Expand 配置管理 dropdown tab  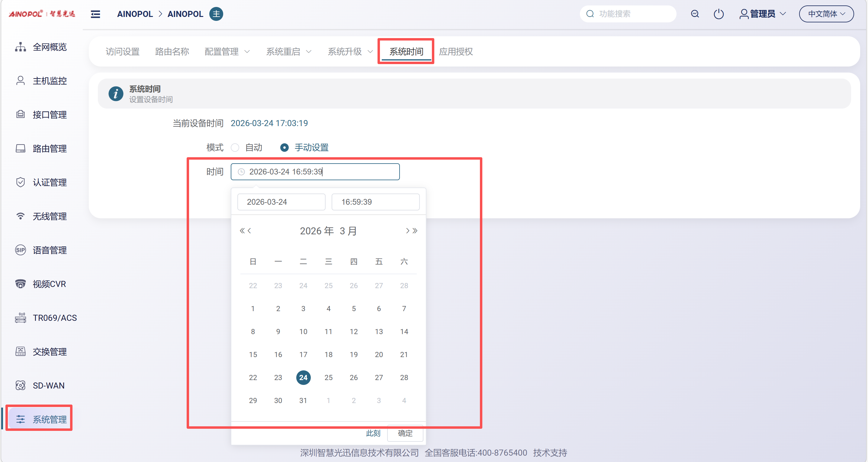[227, 52]
